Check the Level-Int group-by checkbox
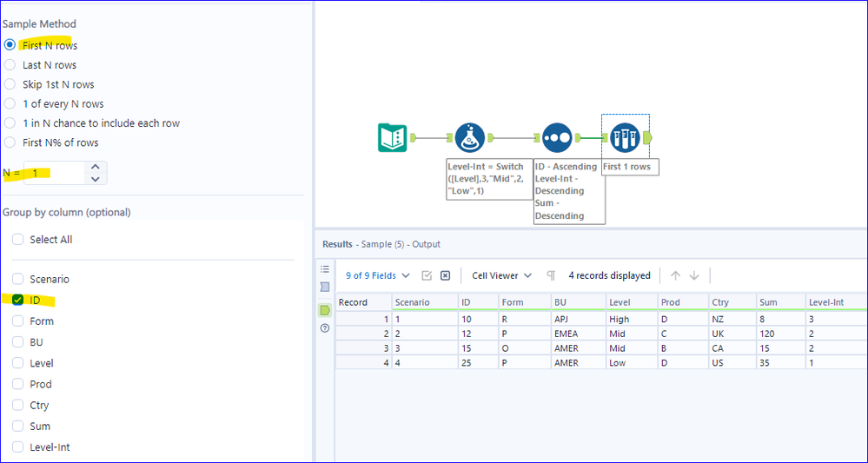This screenshot has height=463, width=868. point(18,447)
